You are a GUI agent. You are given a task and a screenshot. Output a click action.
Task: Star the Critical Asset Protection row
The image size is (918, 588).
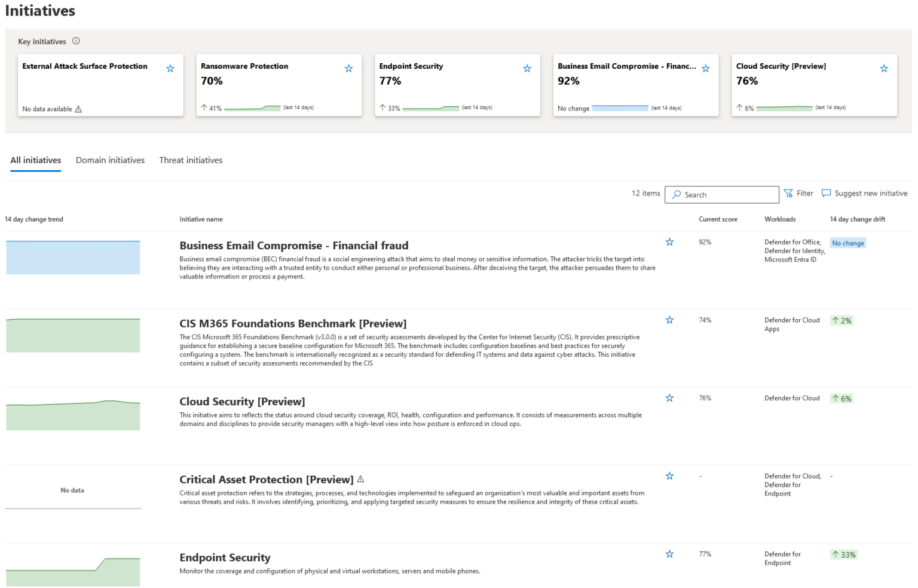[669, 476]
